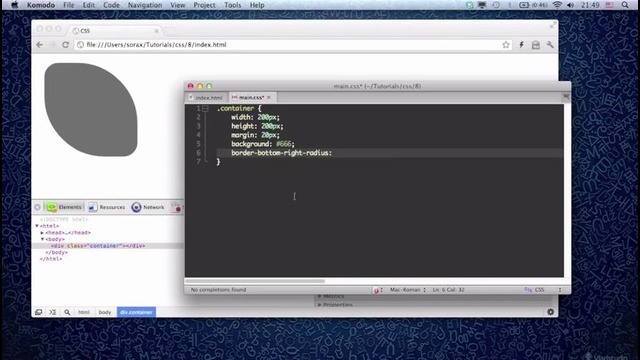Bookmark the page with the star icon
The image size is (640, 360).
pos(506,45)
